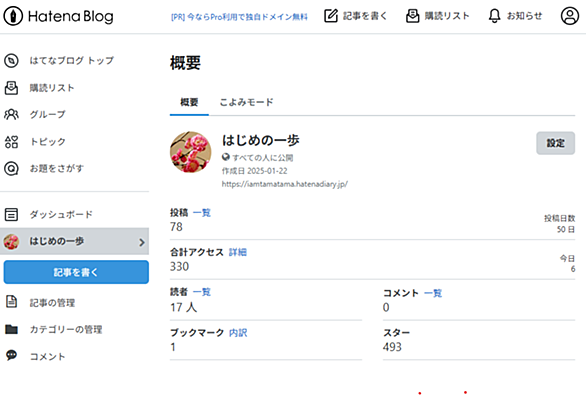Click the 購読リスト inbox icon in header

(x=413, y=16)
